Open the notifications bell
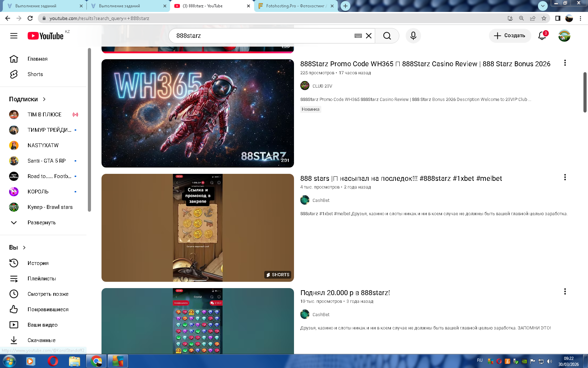Viewport: 588px width, 368px height. tap(542, 36)
